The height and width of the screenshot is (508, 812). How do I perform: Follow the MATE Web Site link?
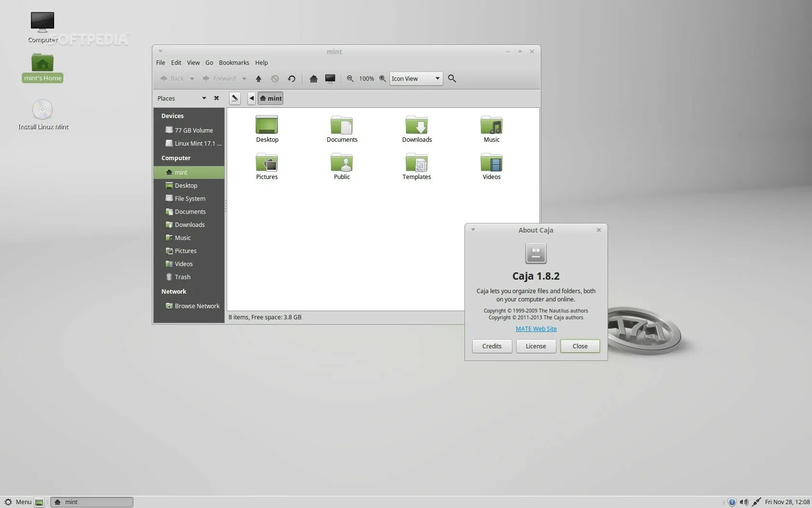(x=536, y=329)
